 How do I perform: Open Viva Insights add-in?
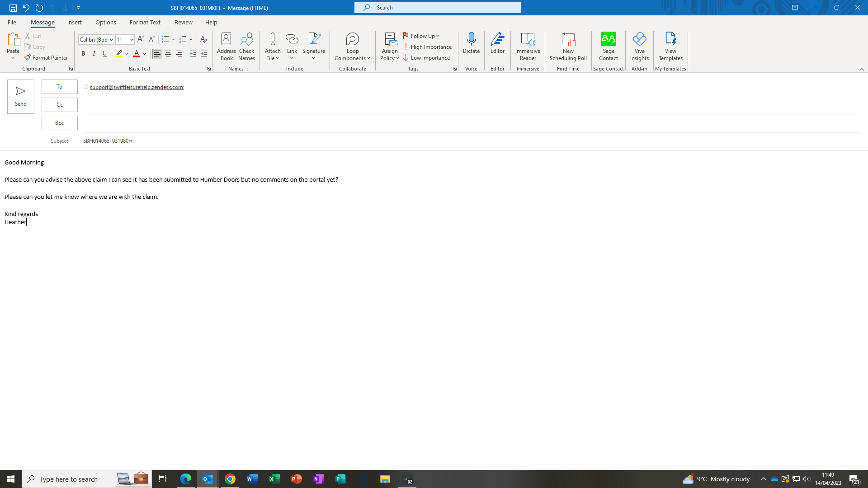(639, 46)
